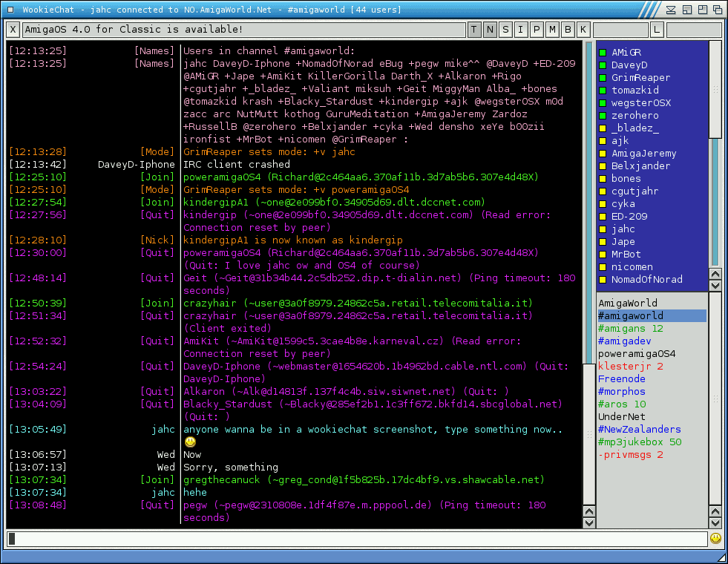Image resolution: width=728 pixels, height=564 pixels.
Task: Select user GrimReaper in the nick list
Action: (640, 78)
